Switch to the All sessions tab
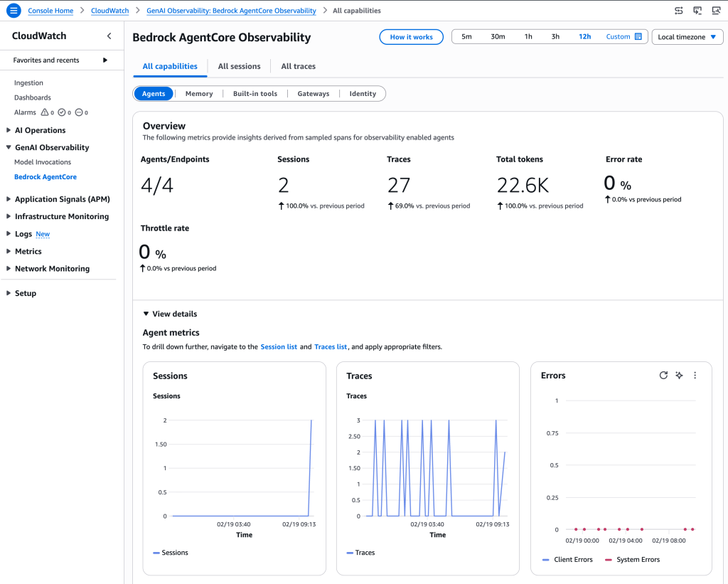Screen dimensions: 728x584 [239, 66]
